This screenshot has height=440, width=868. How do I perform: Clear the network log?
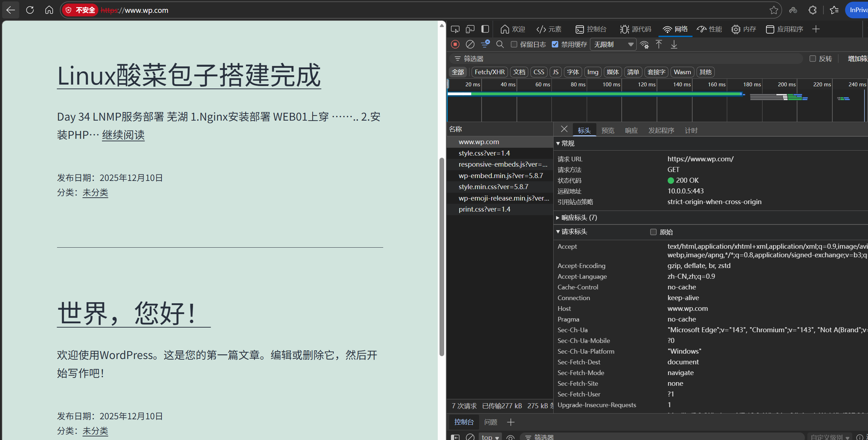coord(470,44)
